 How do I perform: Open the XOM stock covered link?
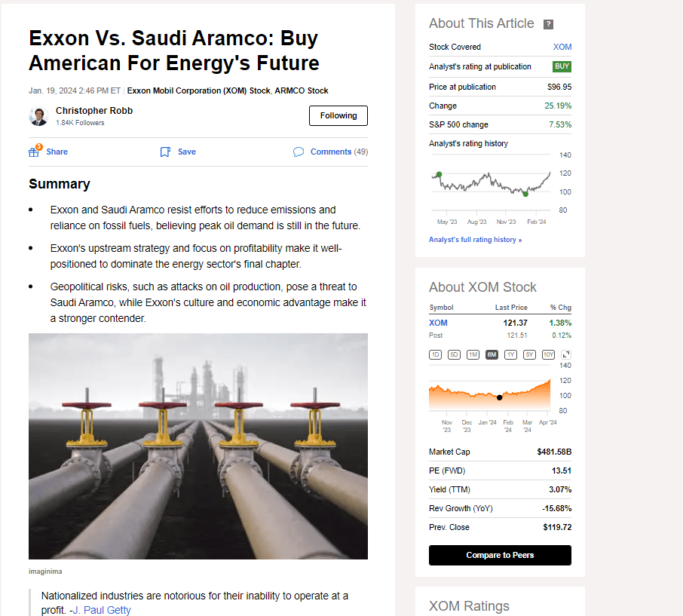pyautogui.click(x=562, y=47)
